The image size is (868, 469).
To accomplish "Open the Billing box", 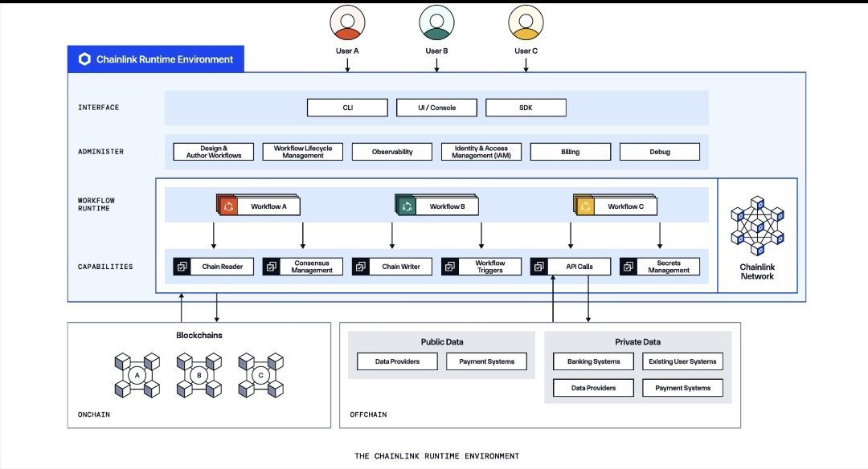I will pos(571,152).
